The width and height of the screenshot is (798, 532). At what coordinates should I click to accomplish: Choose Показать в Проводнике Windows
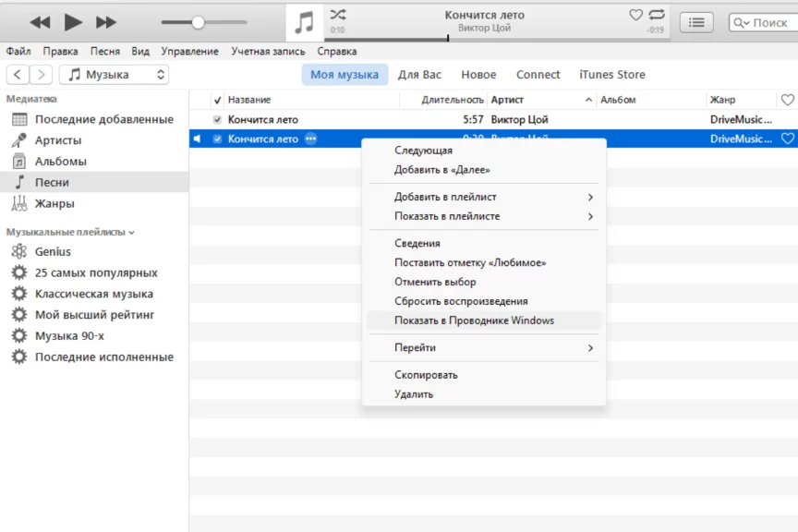coord(474,320)
